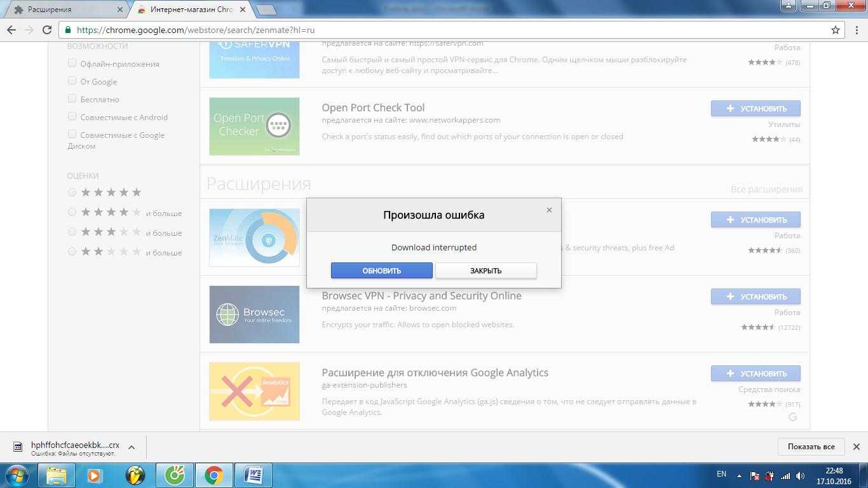
Task: Check От Google checkbox
Action: tap(72, 81)
